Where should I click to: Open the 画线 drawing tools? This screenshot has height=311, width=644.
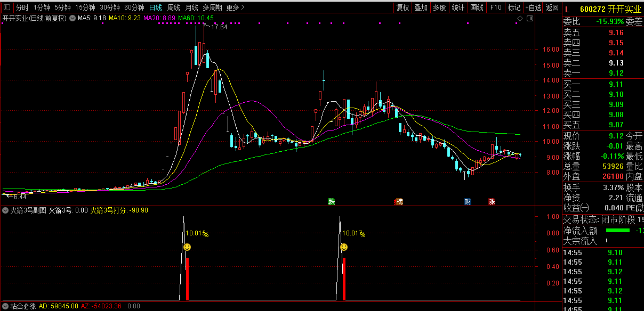pyautogui.click(x=477, y=7)
